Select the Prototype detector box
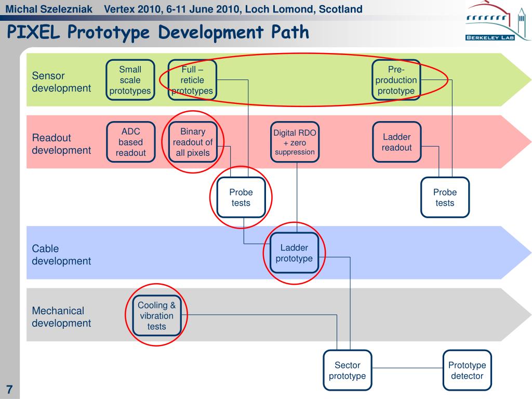The width and height of the screenshot is (532, 399). pos(467,370)
